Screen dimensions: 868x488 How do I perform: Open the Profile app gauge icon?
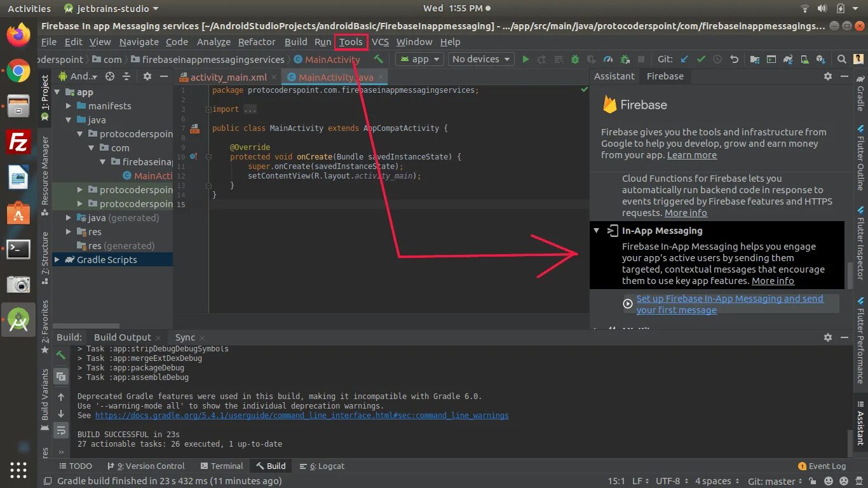[608, 59]
